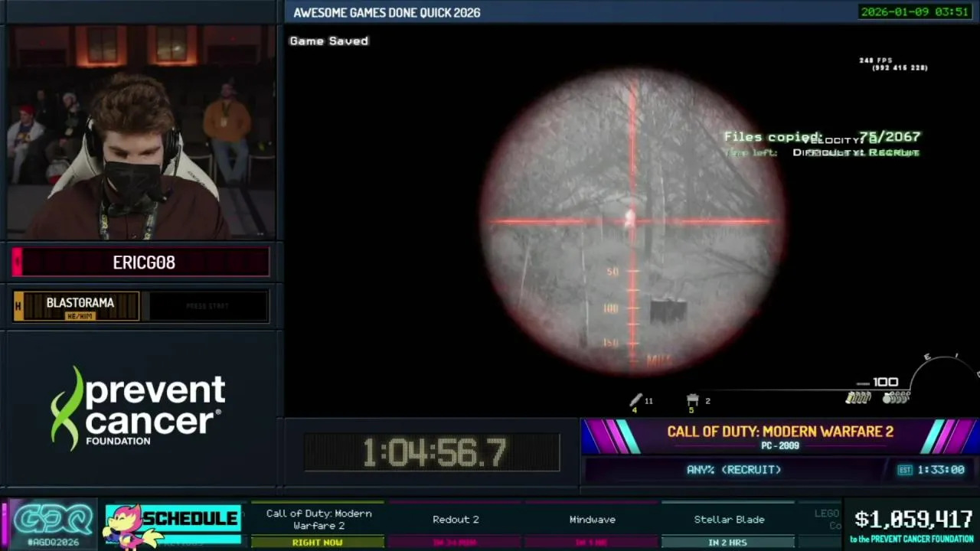Click the IN 2 HRS status label
980x551 pixels.
pyautogui.click(x=727, y=543)
